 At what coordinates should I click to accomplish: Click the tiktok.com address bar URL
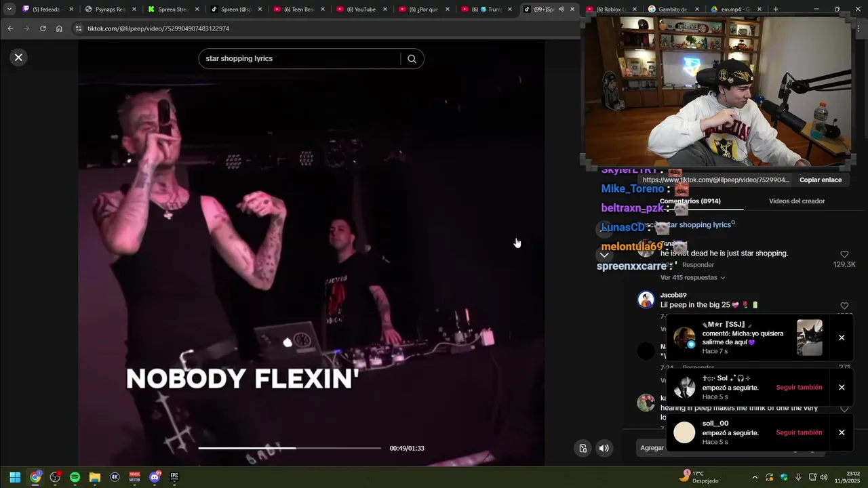(158, 28)
